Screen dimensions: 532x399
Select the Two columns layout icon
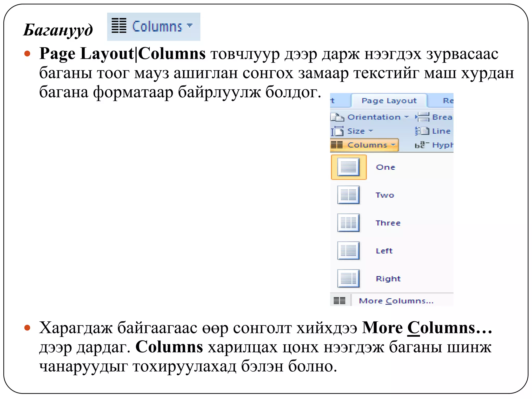point(349,195)
